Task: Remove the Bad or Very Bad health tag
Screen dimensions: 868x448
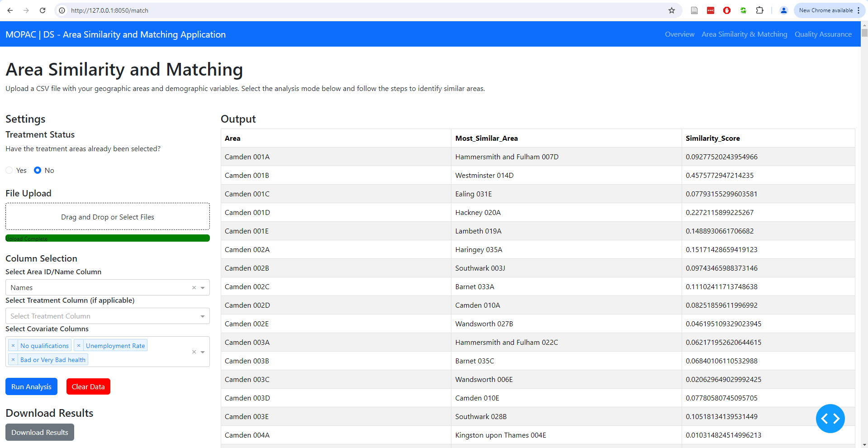Action: (x=13, y=360)
